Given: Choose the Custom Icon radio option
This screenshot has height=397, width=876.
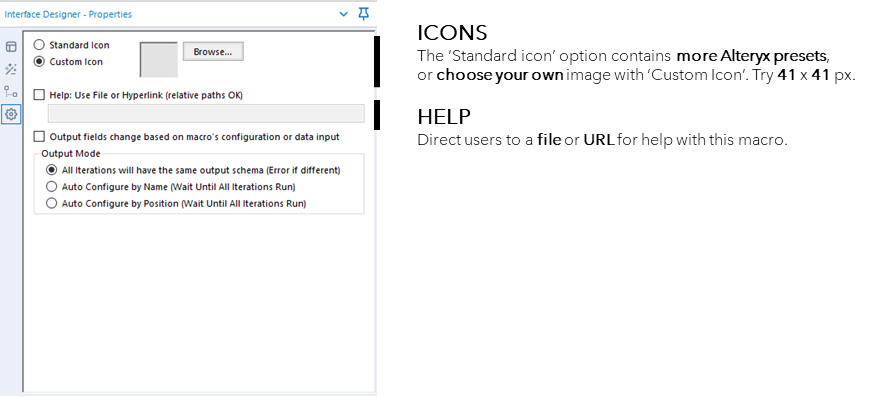Looking at the screenshot, I should coord(40,61).
